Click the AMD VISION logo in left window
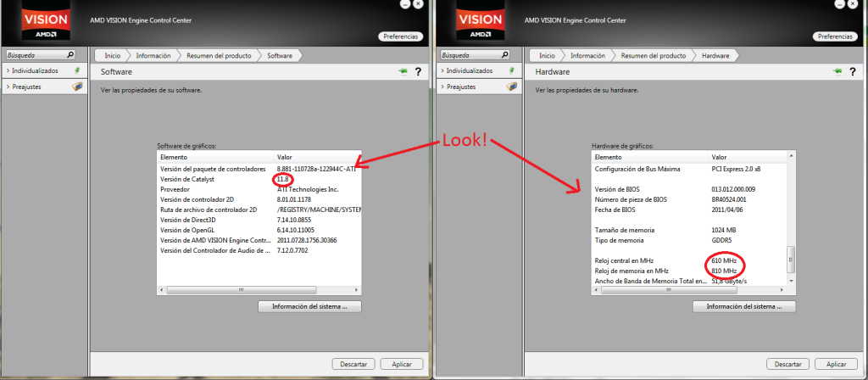Viewport: 868px width, 380px height. (46, 20)
